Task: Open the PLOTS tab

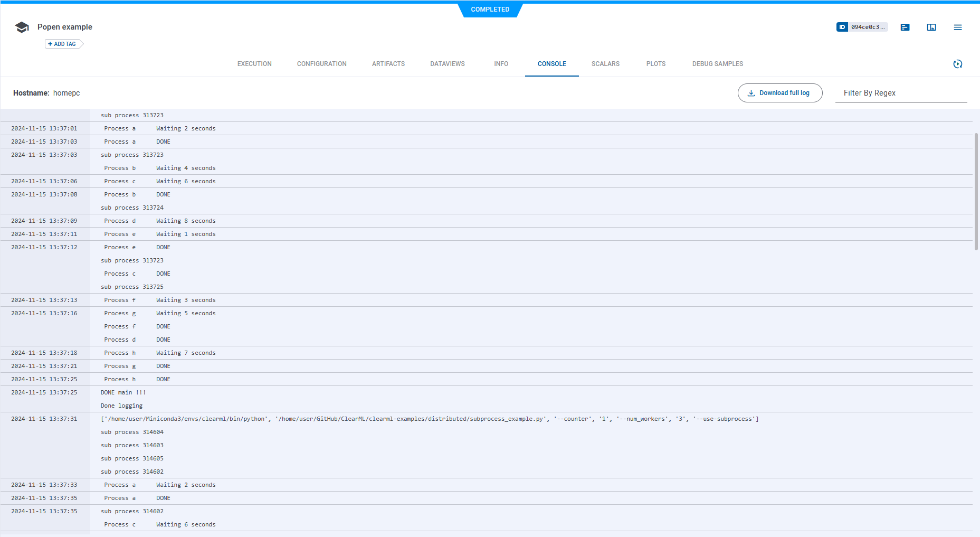Action: pos(655,64)
